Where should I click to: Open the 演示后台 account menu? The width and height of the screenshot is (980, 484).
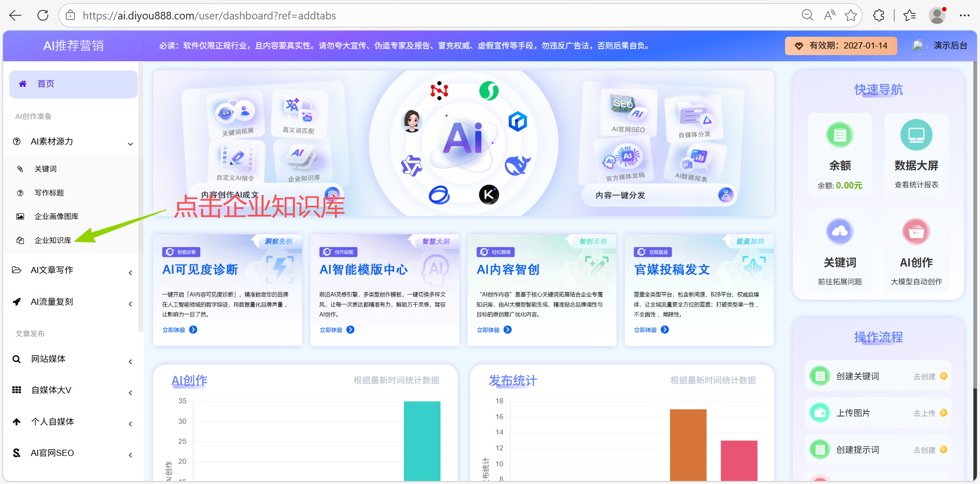coord(949,45)
